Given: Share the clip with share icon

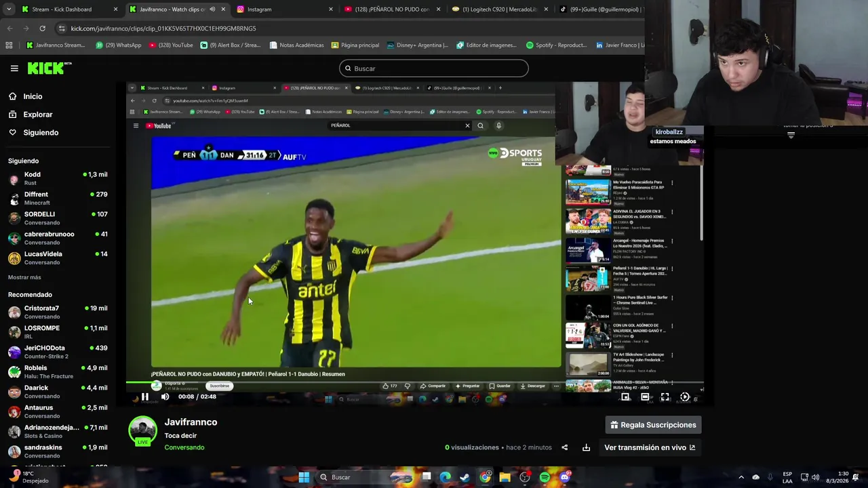Looking at the screenshot, I should coord(564,447).
